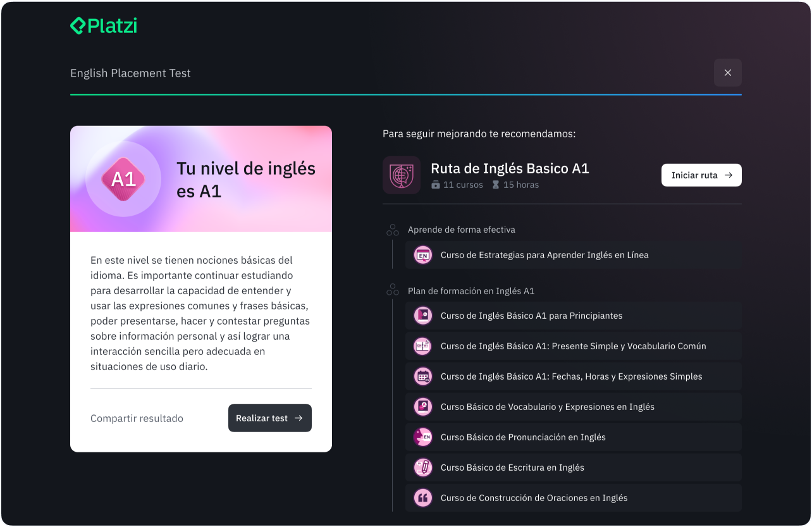Click Para seguir mejorando te recomendamos text
Screen dimensions: 812x527
point(479,134)
